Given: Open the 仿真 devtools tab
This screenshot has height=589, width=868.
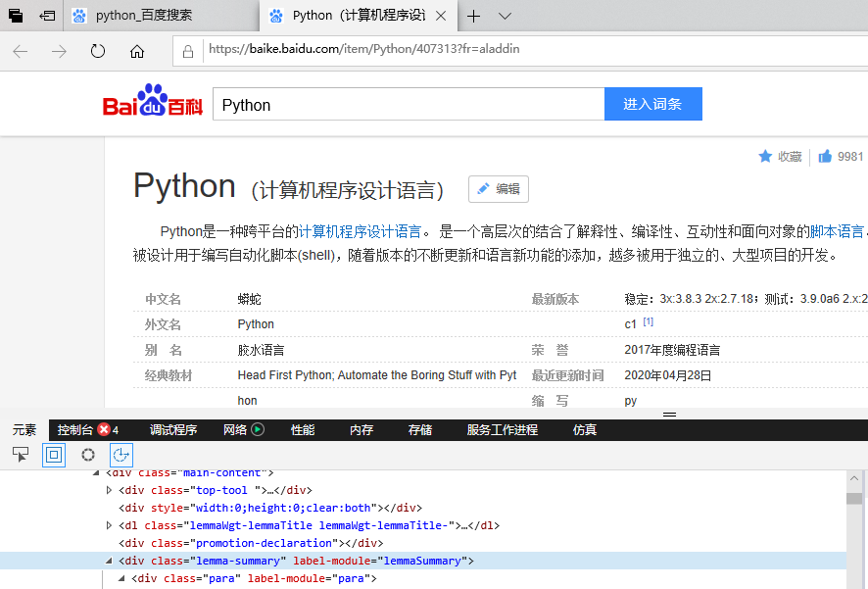Looking at the screenshot, I should coord(585,430).
